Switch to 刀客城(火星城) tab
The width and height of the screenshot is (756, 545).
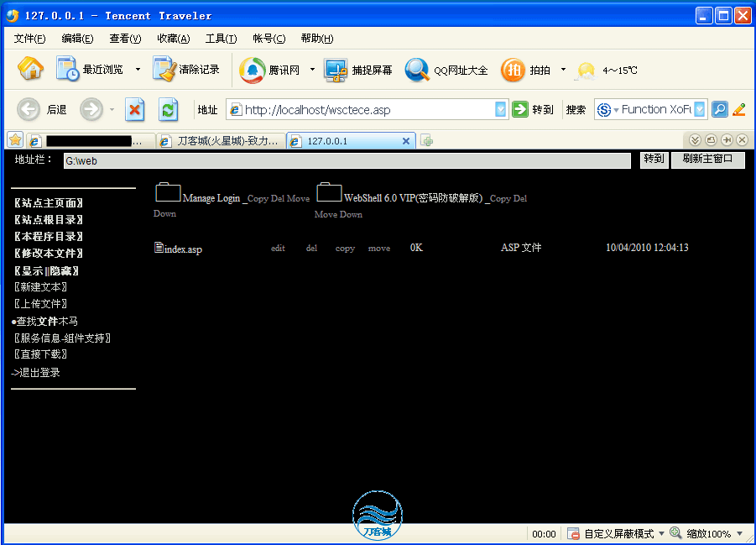coord(221,141)
